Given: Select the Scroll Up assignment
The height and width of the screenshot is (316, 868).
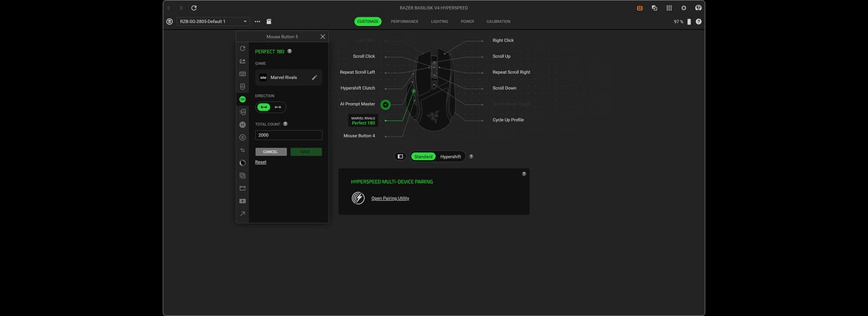Looking at the screenshot, I should [x=502, y=56].
